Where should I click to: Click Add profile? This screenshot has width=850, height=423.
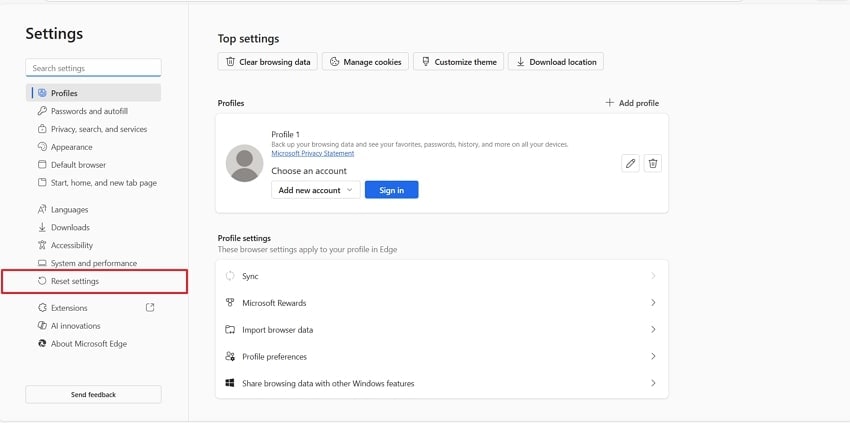[632, 103]
